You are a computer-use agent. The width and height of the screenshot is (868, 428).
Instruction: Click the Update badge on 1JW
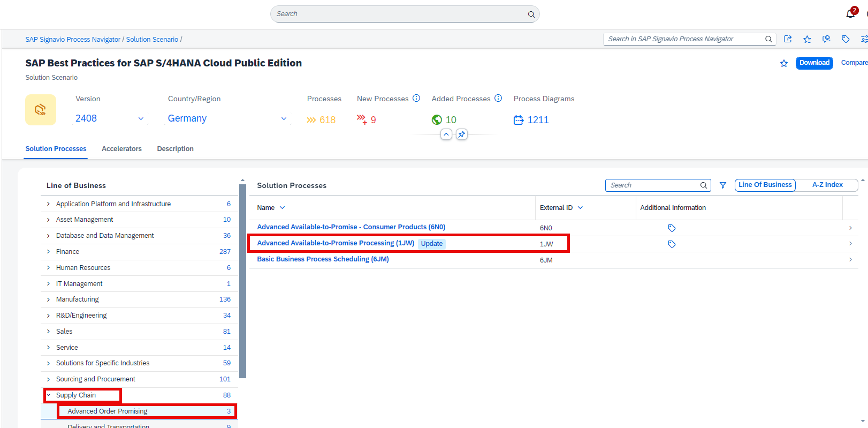pos(432,244)
